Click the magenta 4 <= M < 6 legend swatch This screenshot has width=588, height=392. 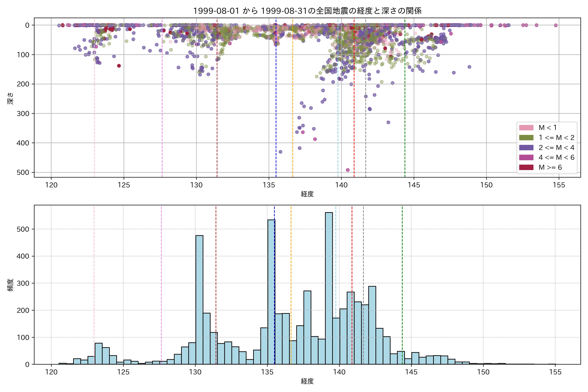tap(526, 157)
